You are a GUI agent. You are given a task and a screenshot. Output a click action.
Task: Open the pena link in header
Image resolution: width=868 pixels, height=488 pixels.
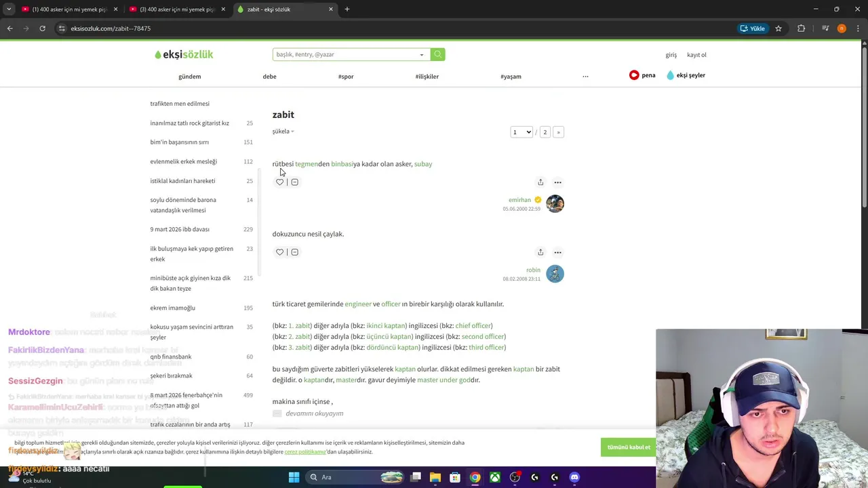pos(642,75)
